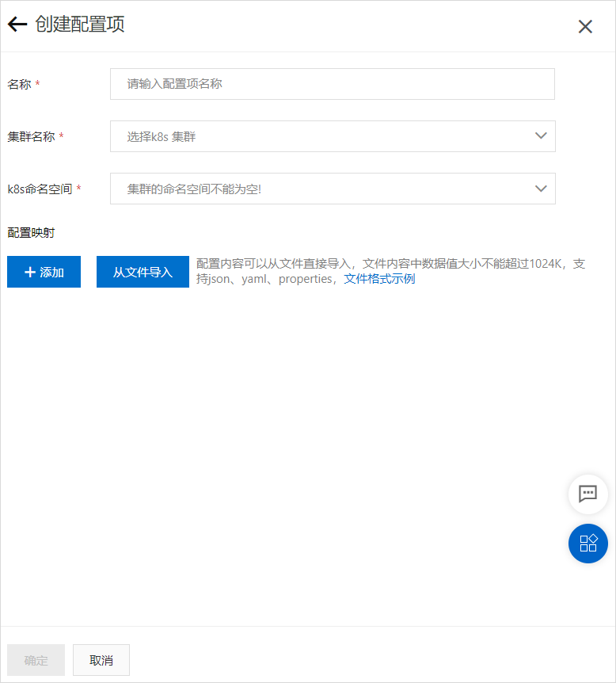This screenshot has height=683, width=616.
Task: Click the 确定 button
Action: (36, 660)
